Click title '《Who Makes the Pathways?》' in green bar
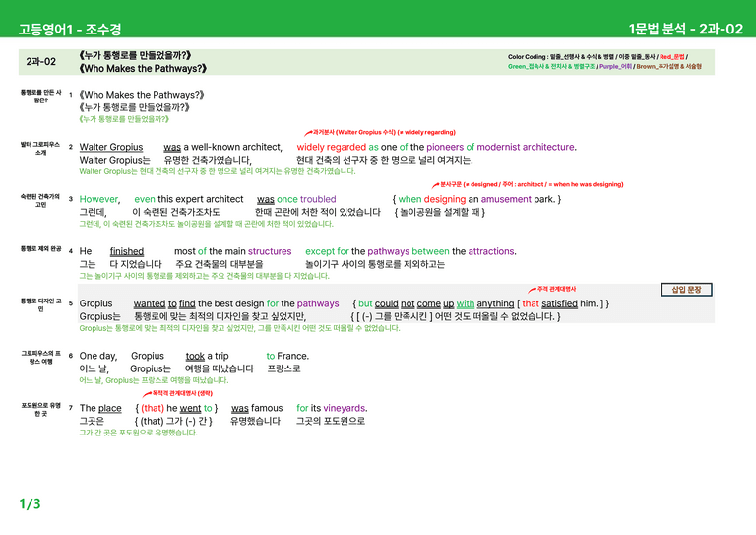The height and width of the screenshot is (535, 756). (143, 69)
